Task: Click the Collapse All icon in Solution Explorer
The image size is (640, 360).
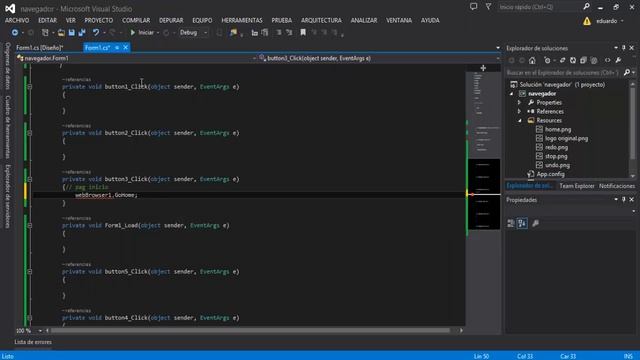Action: [x=583, y=60]
